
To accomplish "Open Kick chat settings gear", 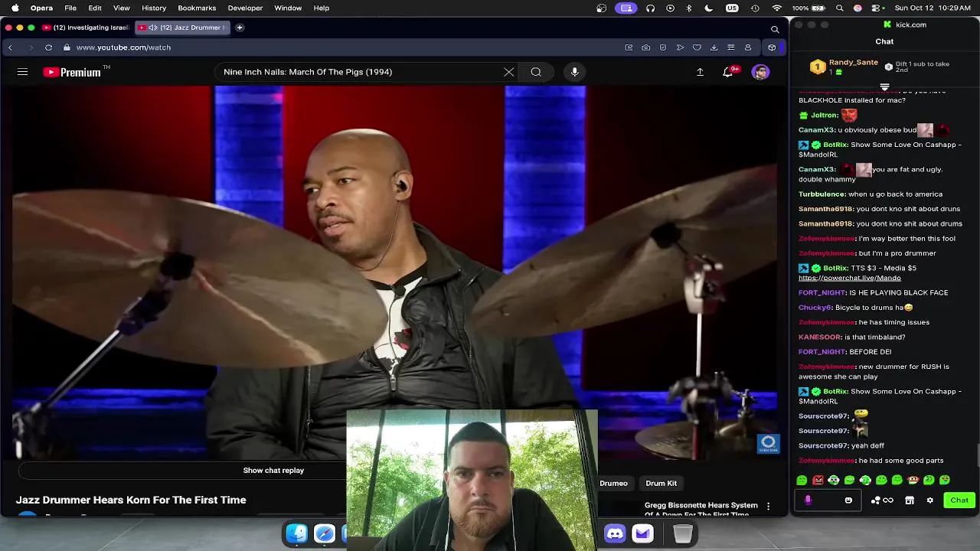I will [929, 500].
